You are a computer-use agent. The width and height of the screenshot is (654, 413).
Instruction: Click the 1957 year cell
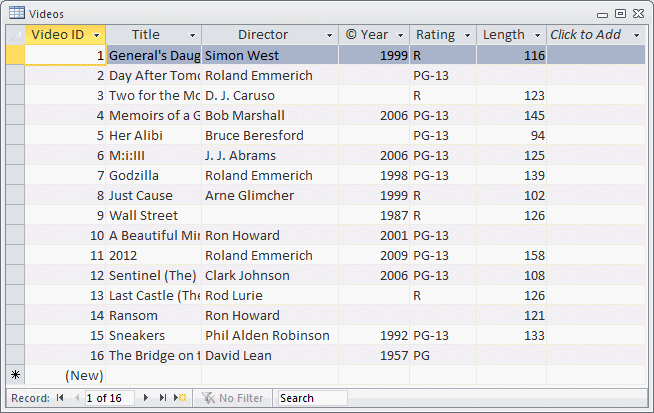374,355
